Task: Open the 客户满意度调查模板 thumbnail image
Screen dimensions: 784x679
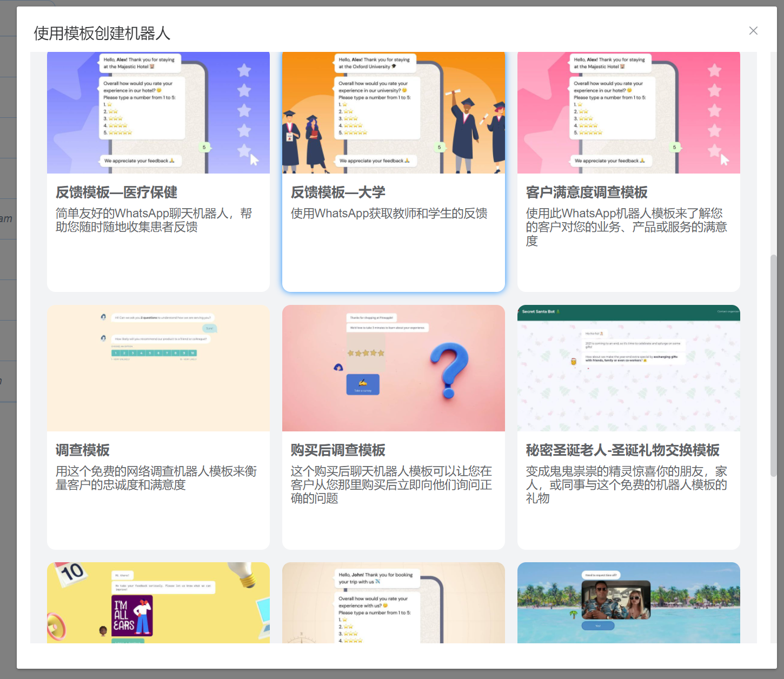Action: click(x=629, y=112)
